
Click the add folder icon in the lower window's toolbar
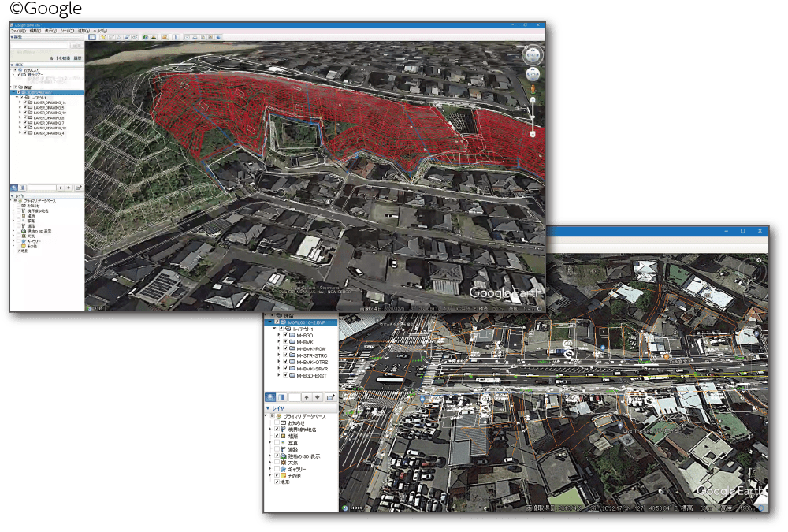pos(330,397)
